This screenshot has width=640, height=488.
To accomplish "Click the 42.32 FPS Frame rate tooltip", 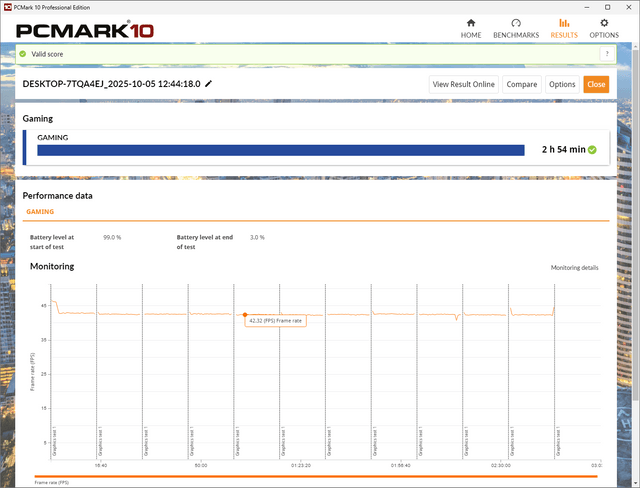I will point(276,321).
